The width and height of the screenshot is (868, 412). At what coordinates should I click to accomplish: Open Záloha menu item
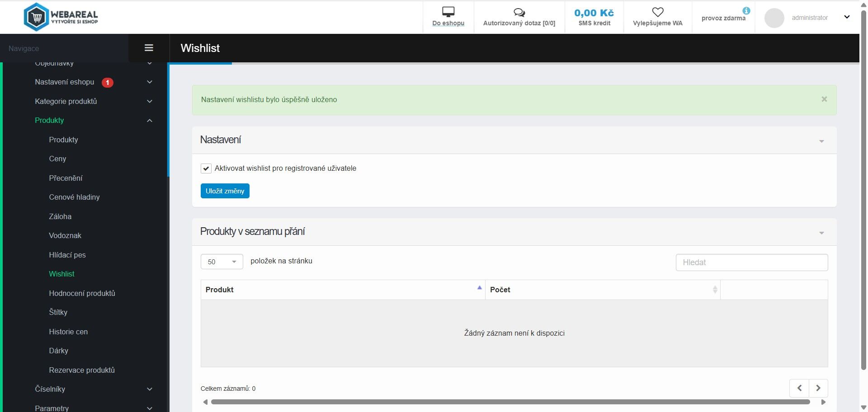click(60, 216)
